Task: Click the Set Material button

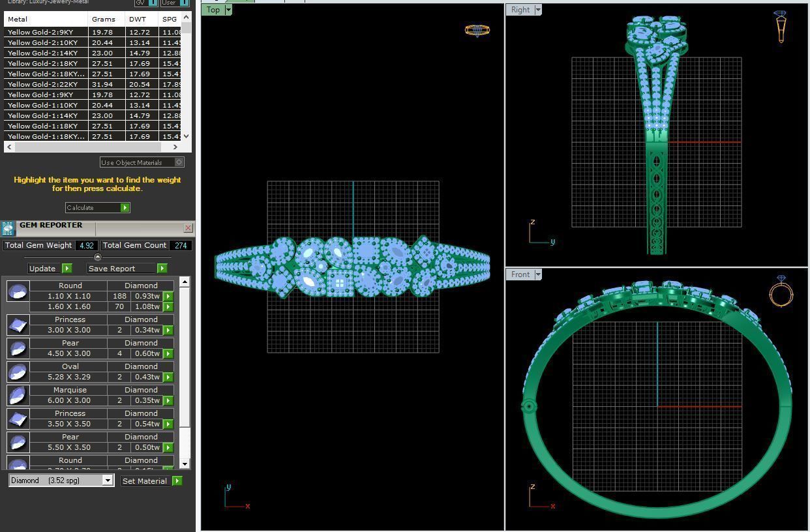Action: click(x=152, y=480)
